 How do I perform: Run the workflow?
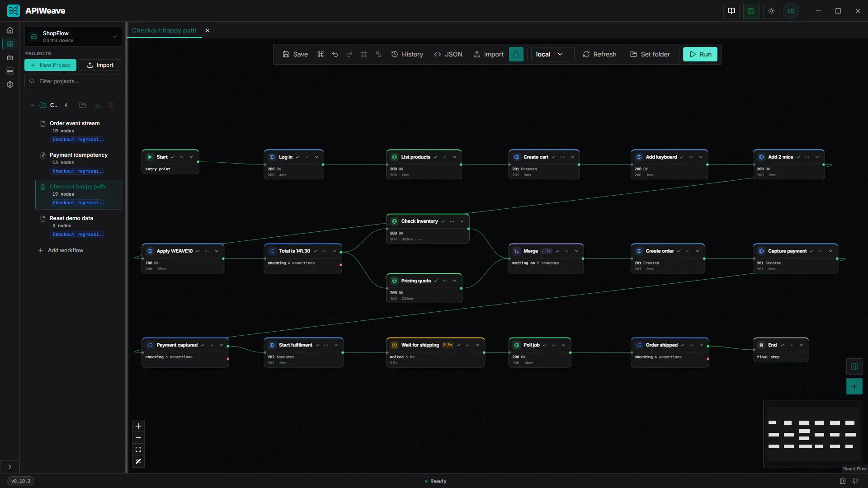tap(700, 54)
